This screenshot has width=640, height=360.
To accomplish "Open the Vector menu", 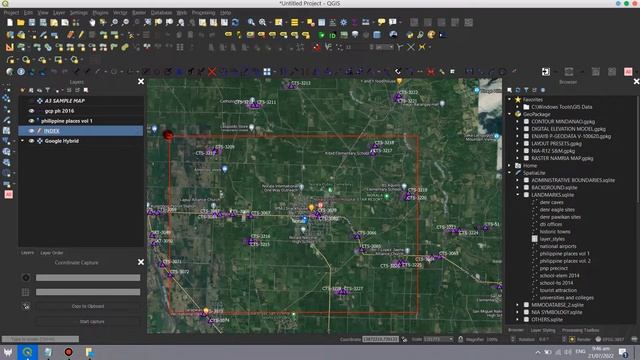I will coord(120,13).
